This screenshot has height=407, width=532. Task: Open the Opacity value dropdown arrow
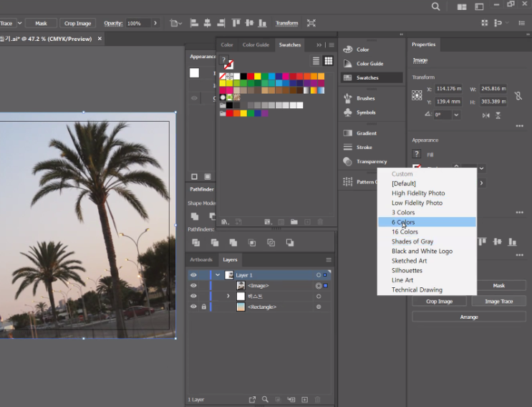pyautogui.click(x=155, y=23)
